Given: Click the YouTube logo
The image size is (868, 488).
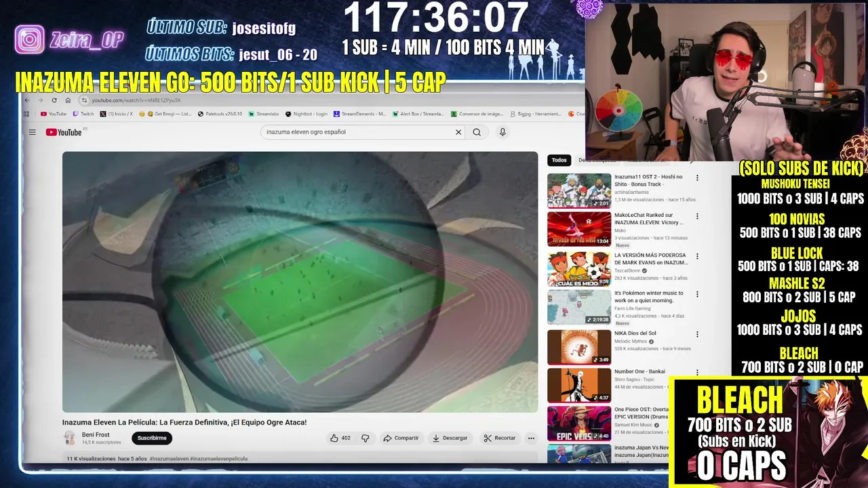Looking at the screenshot, I should (64, 132).
